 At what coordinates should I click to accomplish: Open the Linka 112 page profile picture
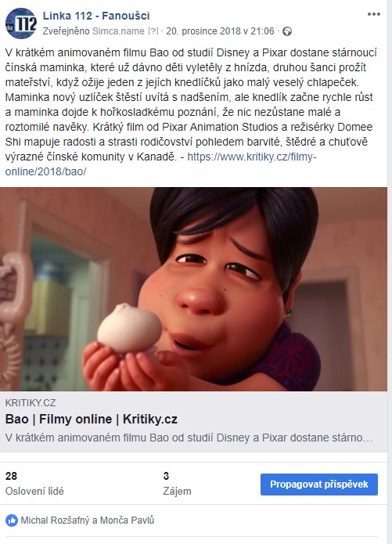click(x=21, y=23)
